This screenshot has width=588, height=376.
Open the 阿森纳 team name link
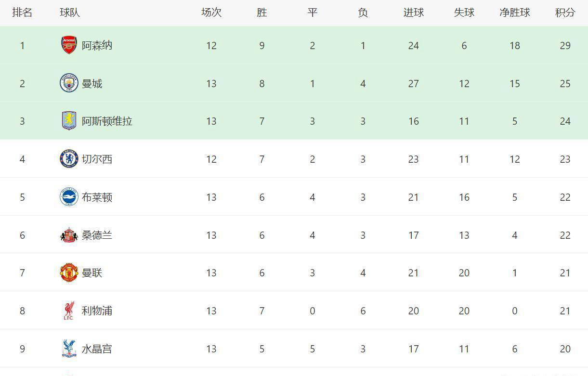[x=97, y=45]
